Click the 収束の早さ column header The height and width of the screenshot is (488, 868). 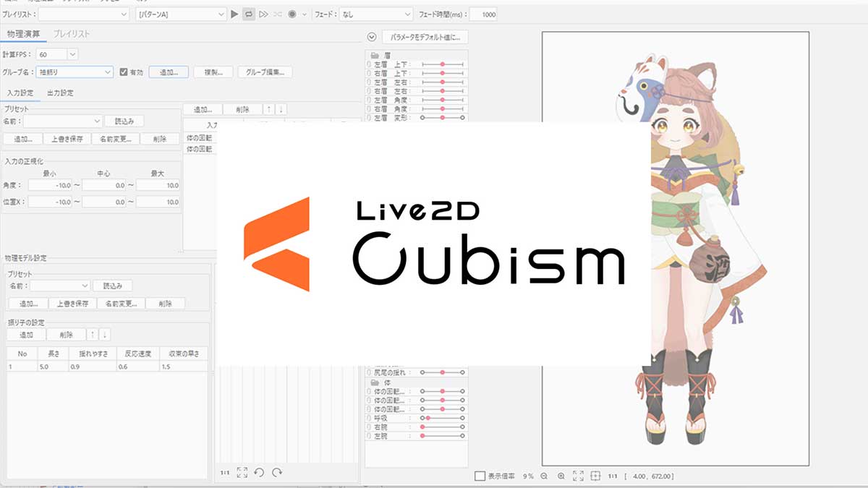[x=184, y=354]
